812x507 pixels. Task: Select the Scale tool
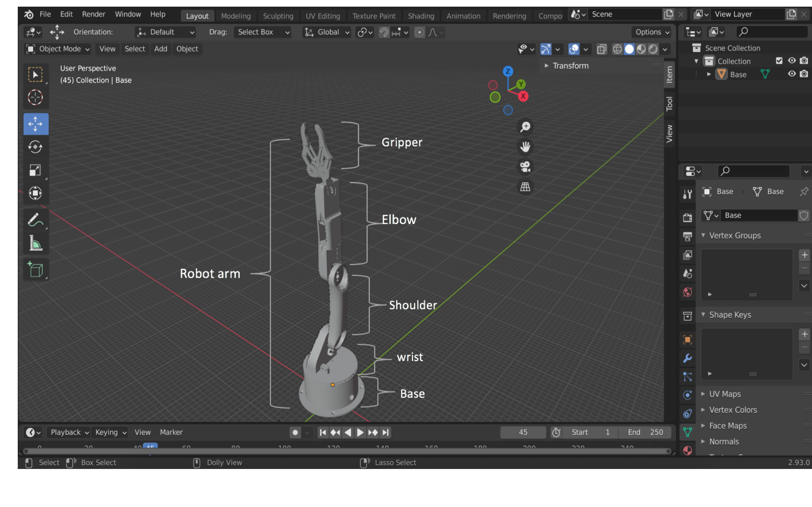pyautogui.click(x=36, y=170)
